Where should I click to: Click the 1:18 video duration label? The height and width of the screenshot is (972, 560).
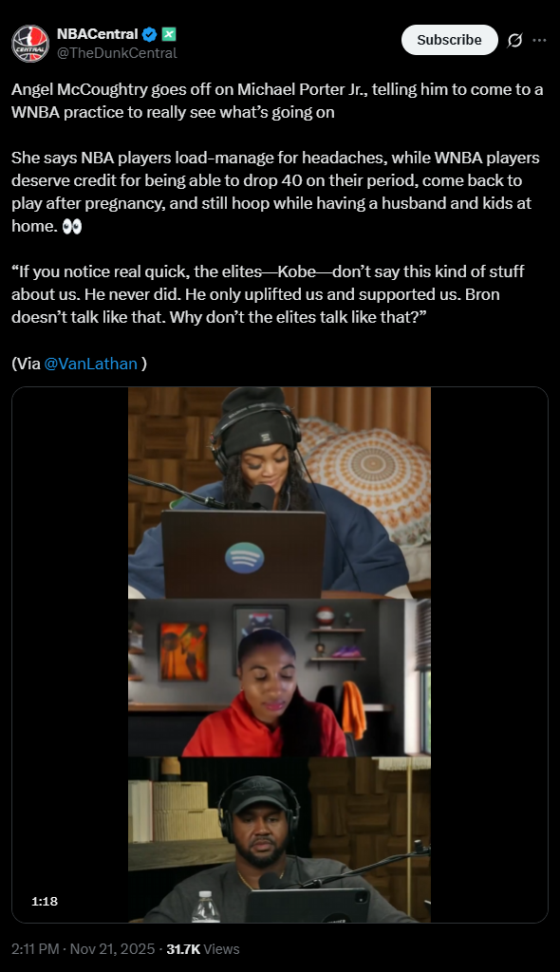(x=45, y=902)
